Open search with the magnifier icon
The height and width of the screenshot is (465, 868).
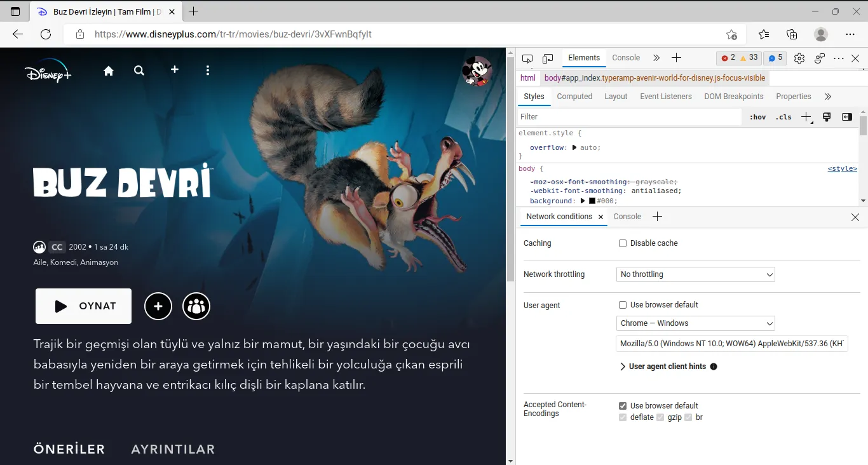[x=139, y=71]
